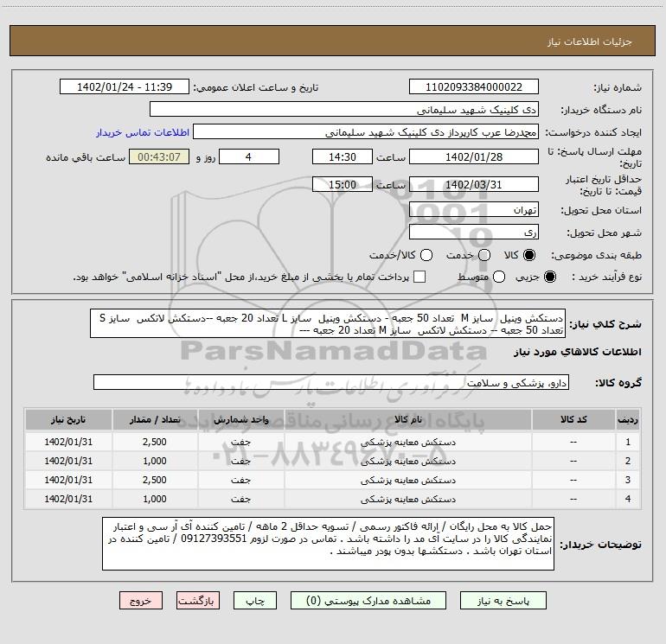Click the delivery province field تهران

pos(474,210)
